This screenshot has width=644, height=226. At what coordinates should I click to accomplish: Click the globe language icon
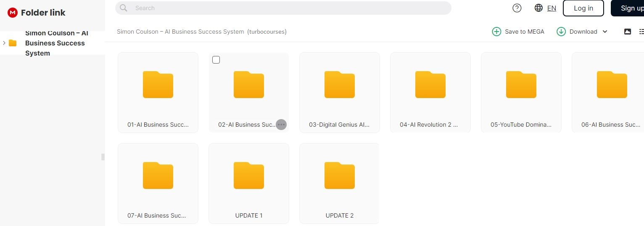538,8
